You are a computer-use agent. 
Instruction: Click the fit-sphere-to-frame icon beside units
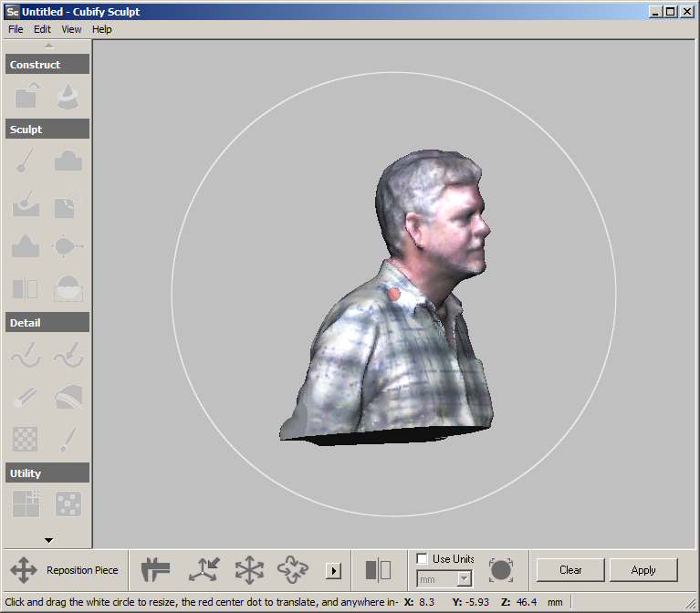(501, 570)
